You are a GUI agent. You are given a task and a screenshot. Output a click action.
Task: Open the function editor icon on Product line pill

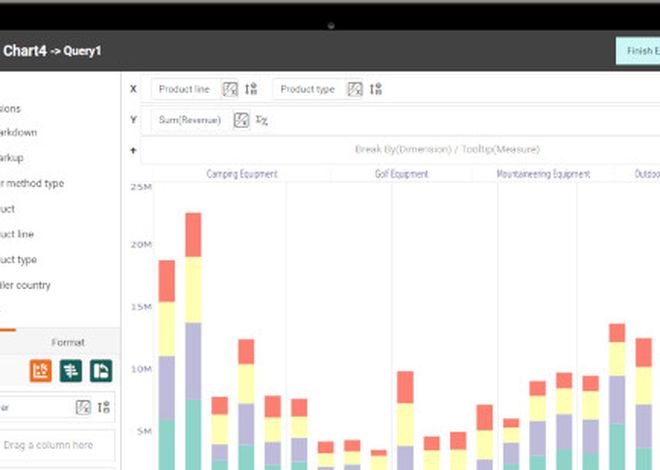[x=230, y=89]
